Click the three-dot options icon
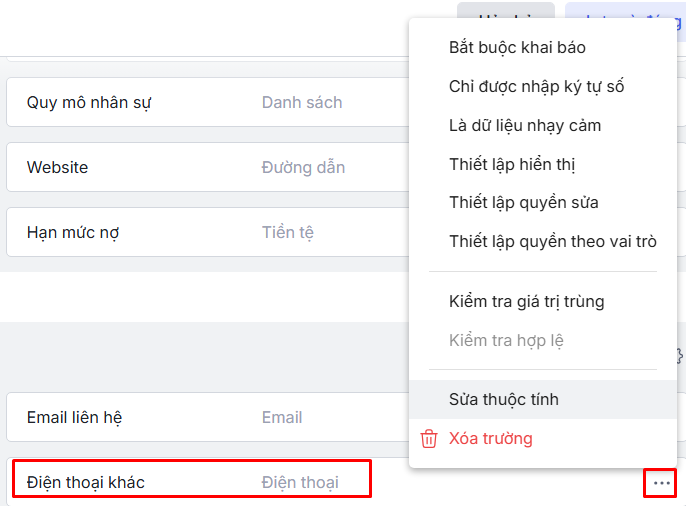Image resolution: width=686 pixels, height=506 pixels. (x=661, y=483)
